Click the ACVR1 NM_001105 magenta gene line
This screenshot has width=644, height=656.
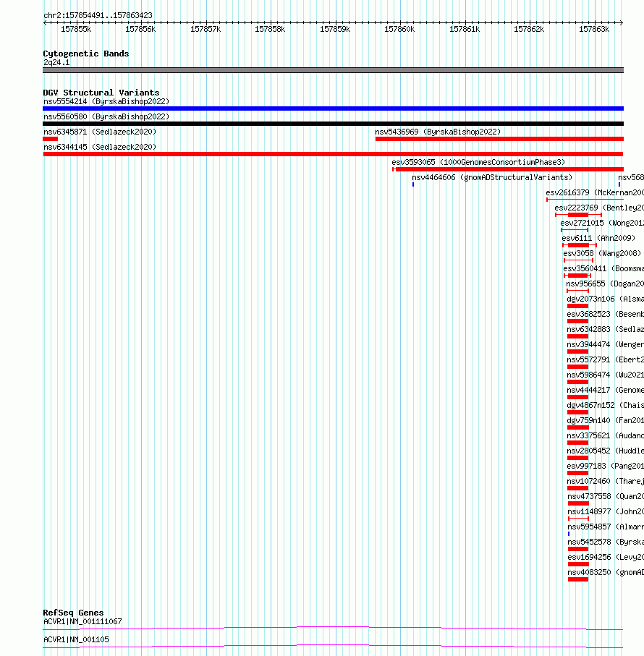tap(333, 647)
